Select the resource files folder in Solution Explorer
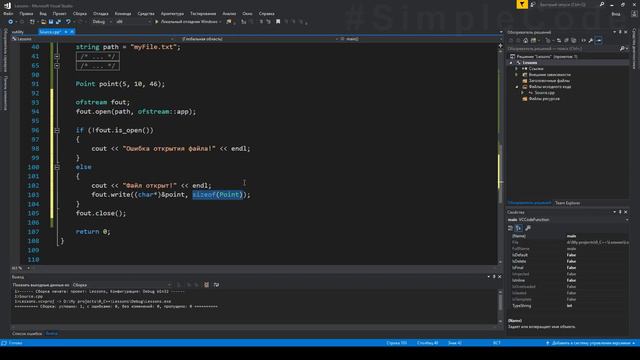640x360 pixels. [544, 99]
